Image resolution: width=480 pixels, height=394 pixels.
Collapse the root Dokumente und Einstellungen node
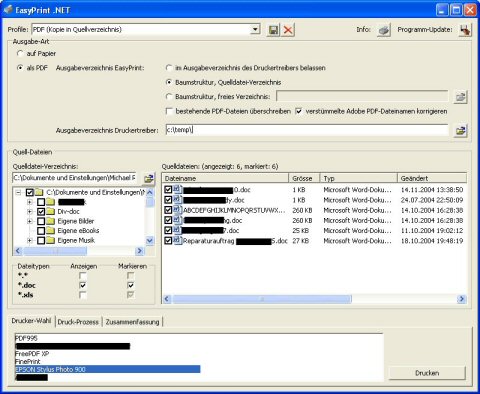pyautogui.click(x=19, y=192)
